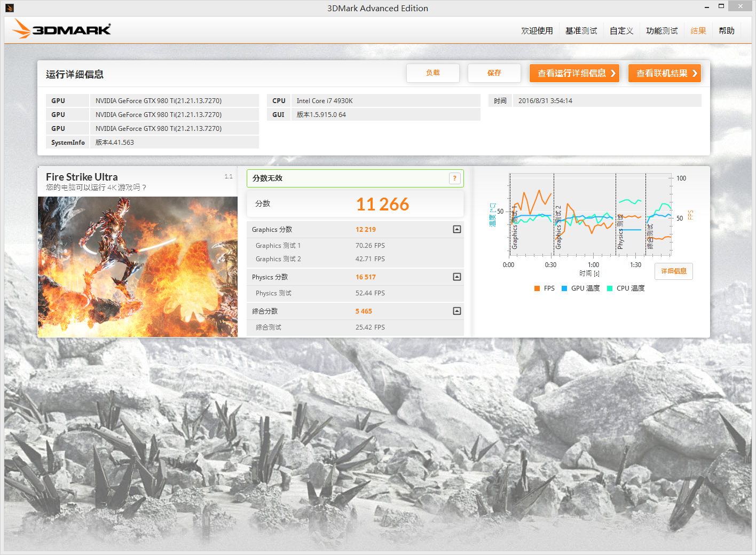Screen dimensions: 756x555
Task: Close the 3DMark Advanced Edition window
Action: (741, 6)
